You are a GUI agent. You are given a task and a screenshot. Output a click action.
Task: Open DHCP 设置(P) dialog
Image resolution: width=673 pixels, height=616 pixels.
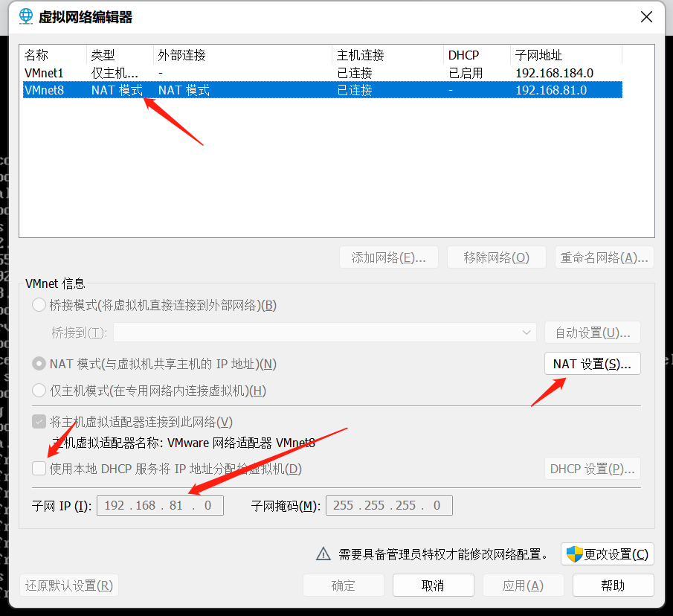[x=592, y=469]
